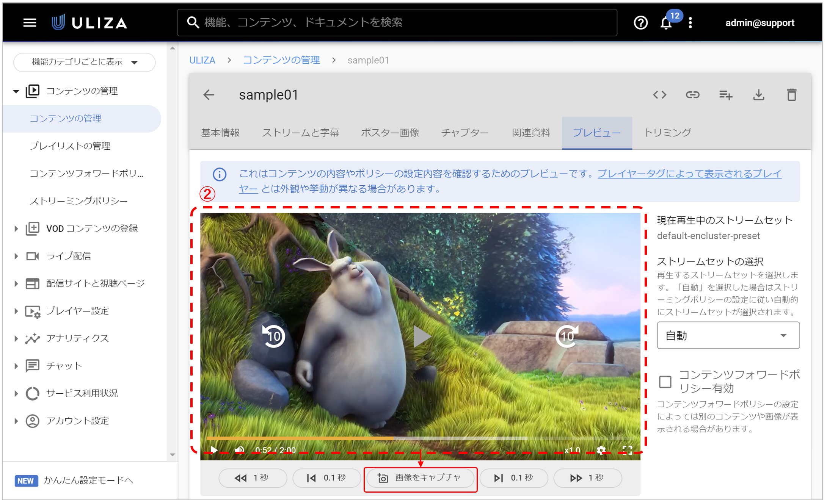Click the info icon in the notice banner

pyautogui.click(x=220, y=174)
